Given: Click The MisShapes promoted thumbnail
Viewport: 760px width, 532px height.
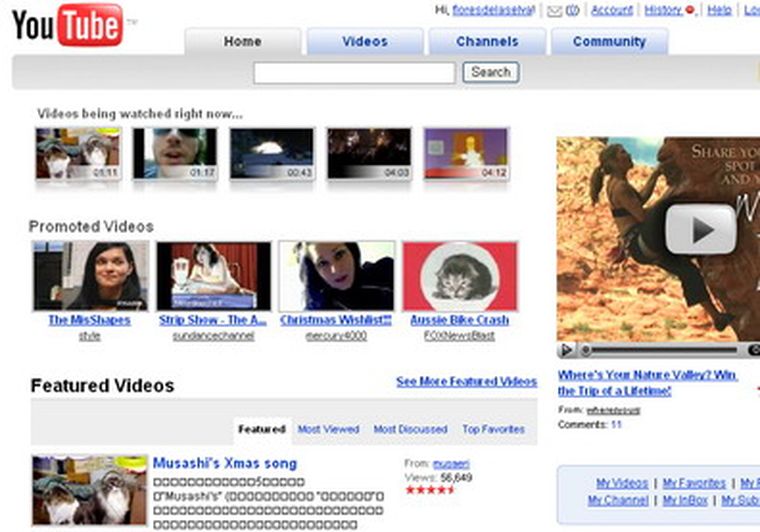Looking at the screenshot, I should click(x=91, y=276).
